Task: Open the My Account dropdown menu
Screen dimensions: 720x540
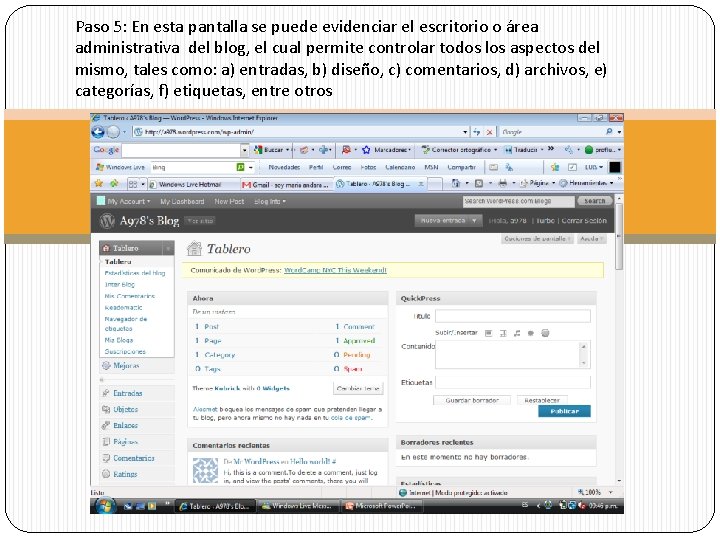Action: pyautogui.click(x=129, y=202)
